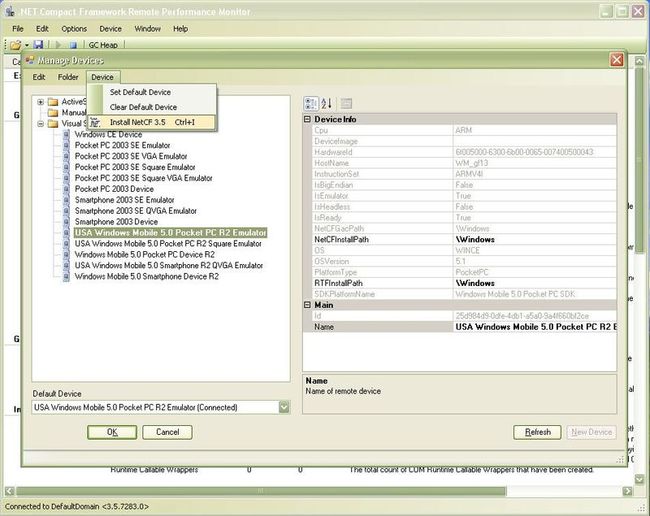Click the PlatformType property row
Viewport: 650px width, 516px height.
464,272
